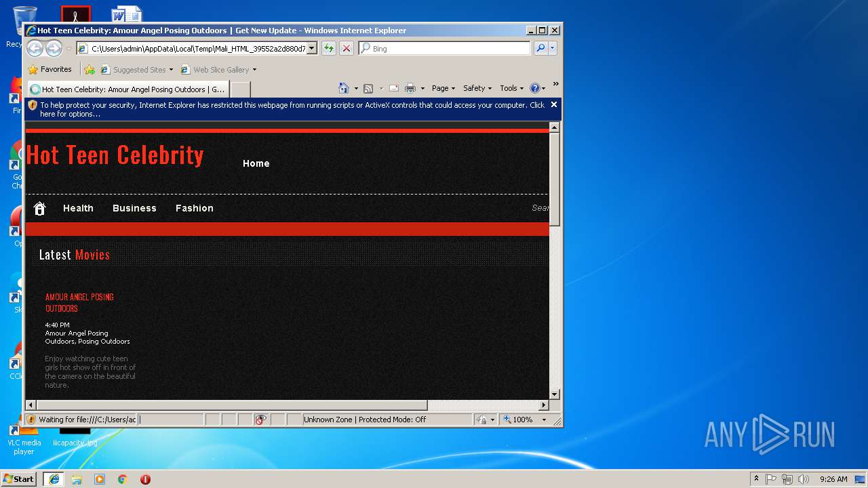This screenshot has height=488, width=868.
Task: Click into the site Search field
Action: point(540,208)
